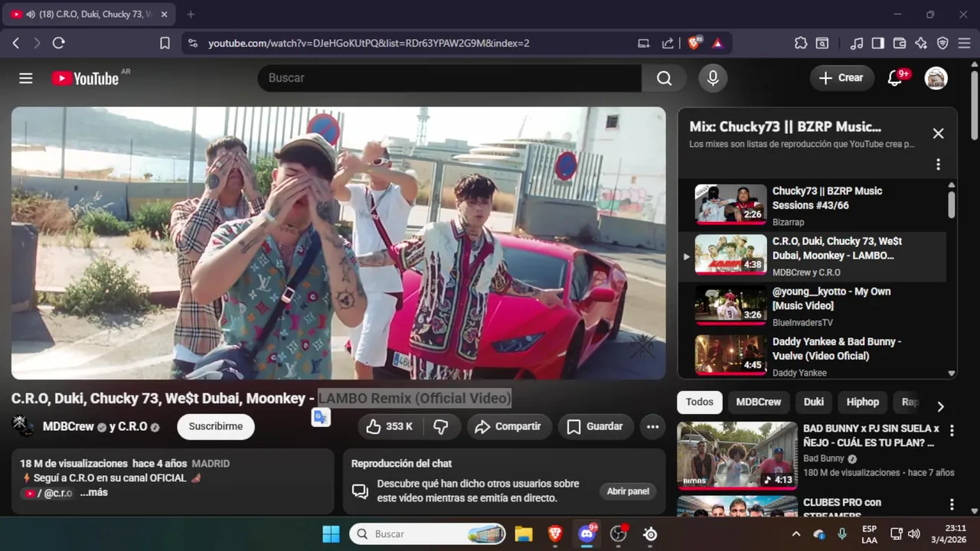Open Brave Wallet icon
980x551 pixels.
[900, 44]
